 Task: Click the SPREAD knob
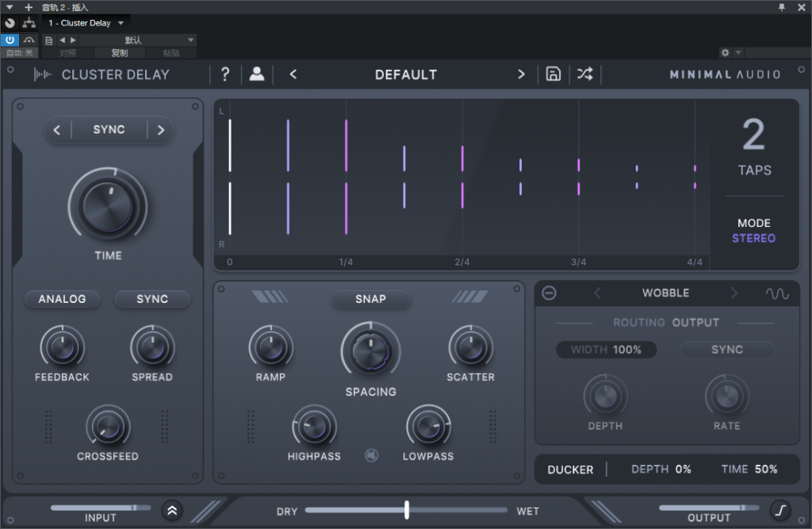[152, 347]
